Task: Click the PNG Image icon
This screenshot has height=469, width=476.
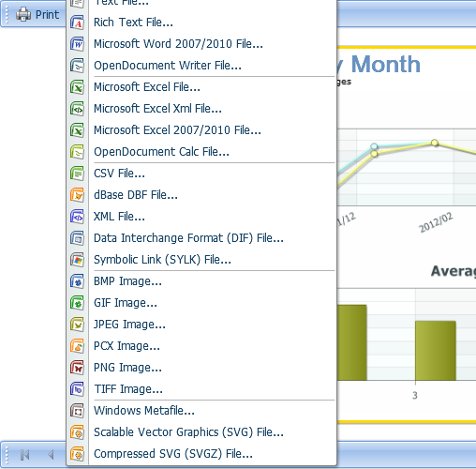Action: tap(77, 368)
